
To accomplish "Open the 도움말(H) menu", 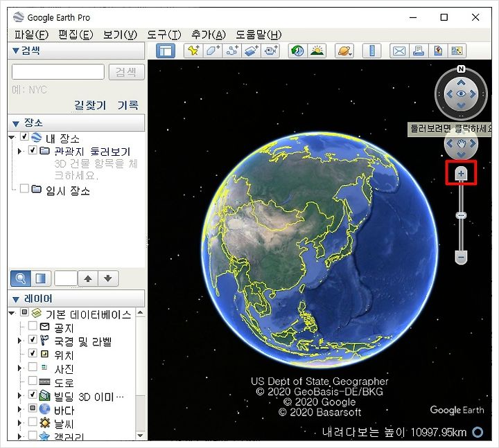I will [x=259, y=35].
